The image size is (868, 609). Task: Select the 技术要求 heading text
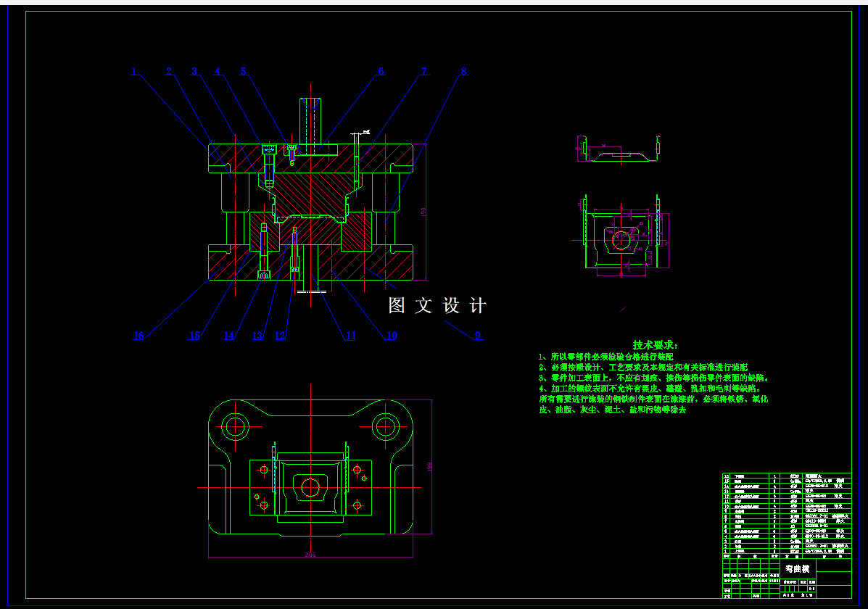tap(656, 345)
